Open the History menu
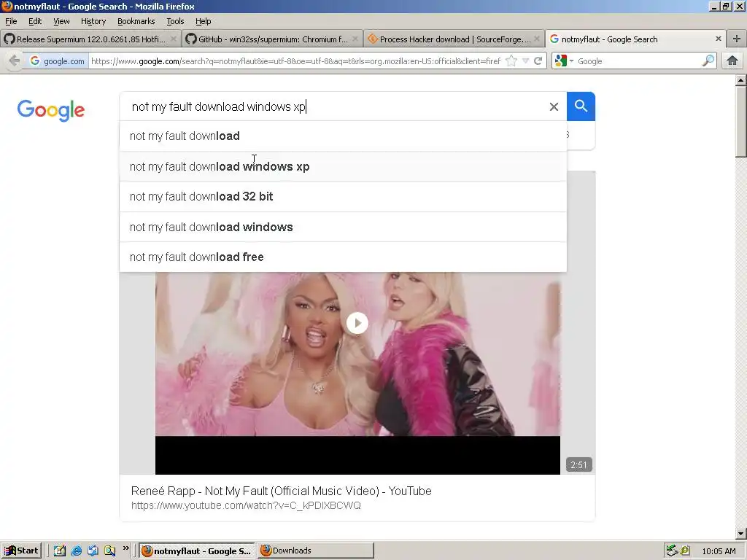The image size is (747, 560). click(x=93, y=21)
